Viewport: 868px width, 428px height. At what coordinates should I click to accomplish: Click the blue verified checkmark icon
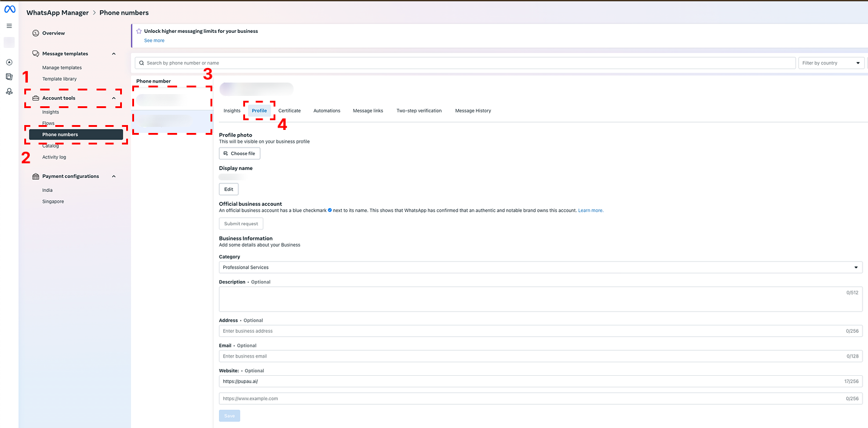point(329,211)
